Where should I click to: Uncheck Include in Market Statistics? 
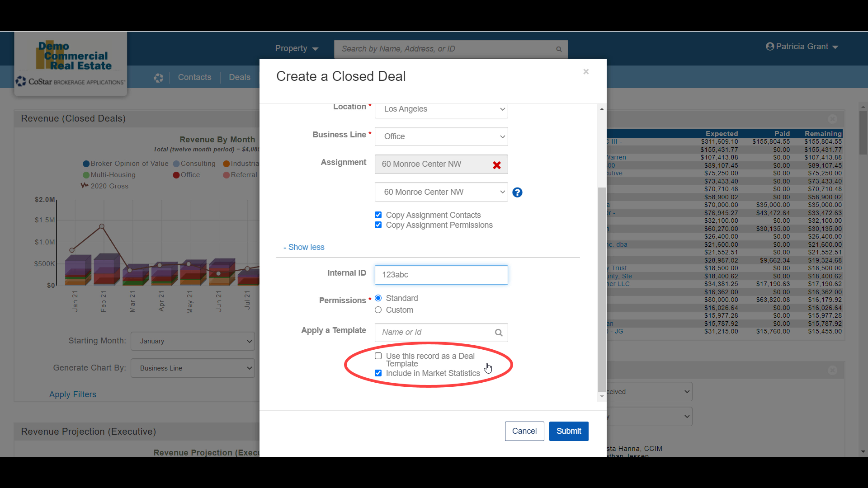pos(378,373)
